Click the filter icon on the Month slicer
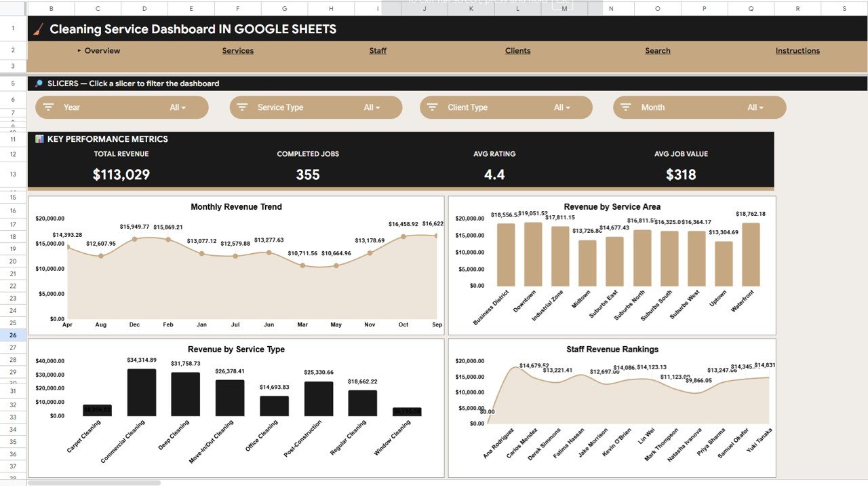The image size is (868, 486). pyautogui.click(x=625, y=107)
